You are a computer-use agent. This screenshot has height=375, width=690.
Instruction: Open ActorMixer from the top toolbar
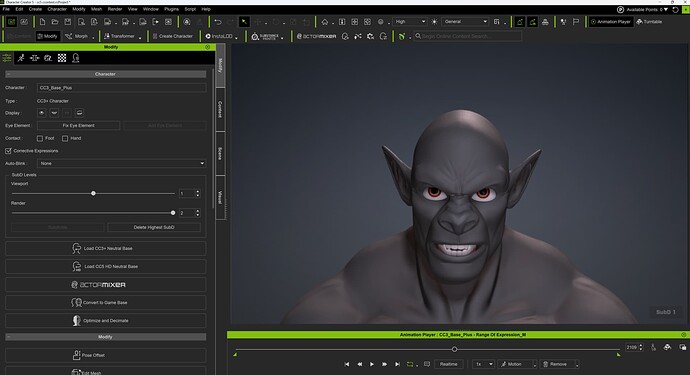(x=316, y=37)
